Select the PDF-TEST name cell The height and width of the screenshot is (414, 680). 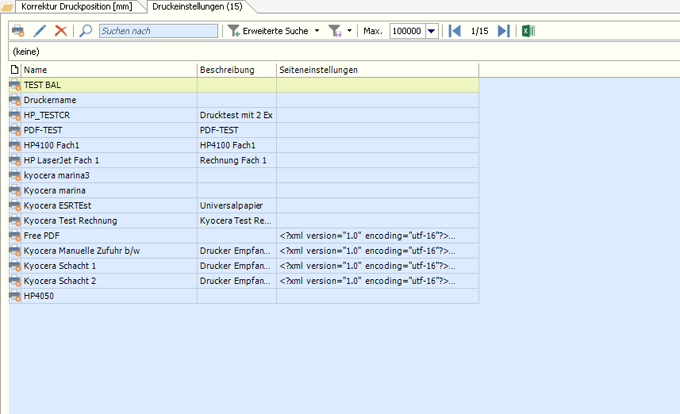(109, 130)
